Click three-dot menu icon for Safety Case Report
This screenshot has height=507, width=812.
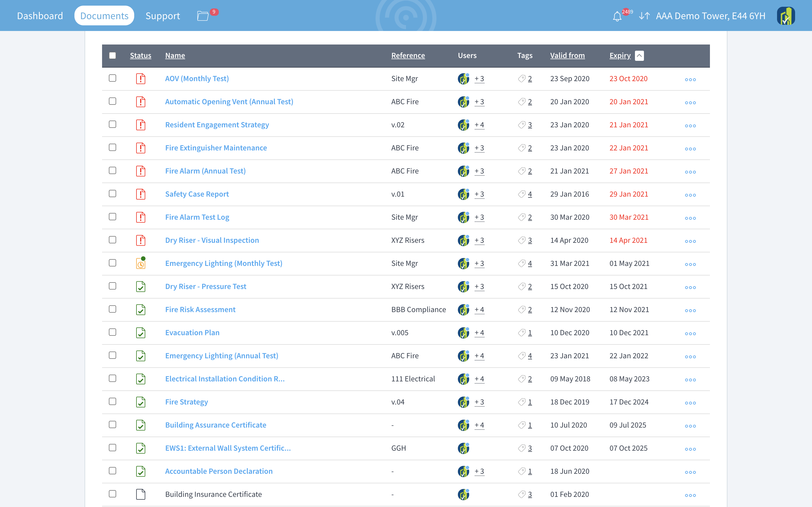click(x=690, y=194)
